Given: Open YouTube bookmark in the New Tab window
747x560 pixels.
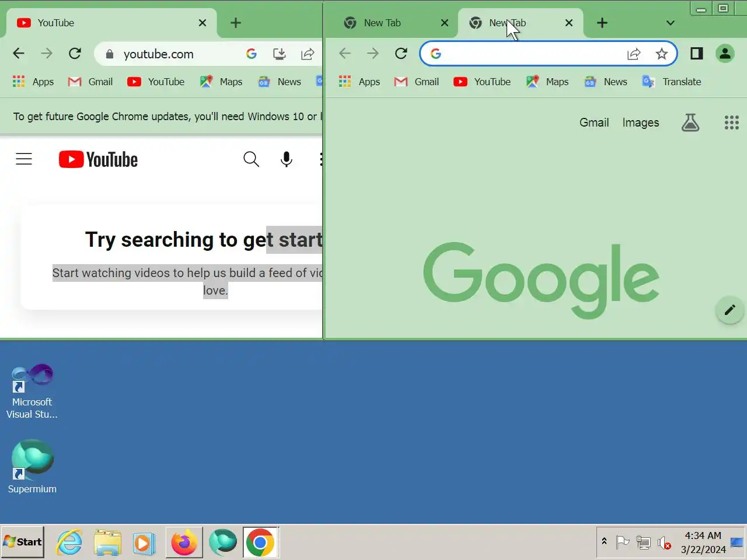Looking at the screenshot, I should click(483, 82).
